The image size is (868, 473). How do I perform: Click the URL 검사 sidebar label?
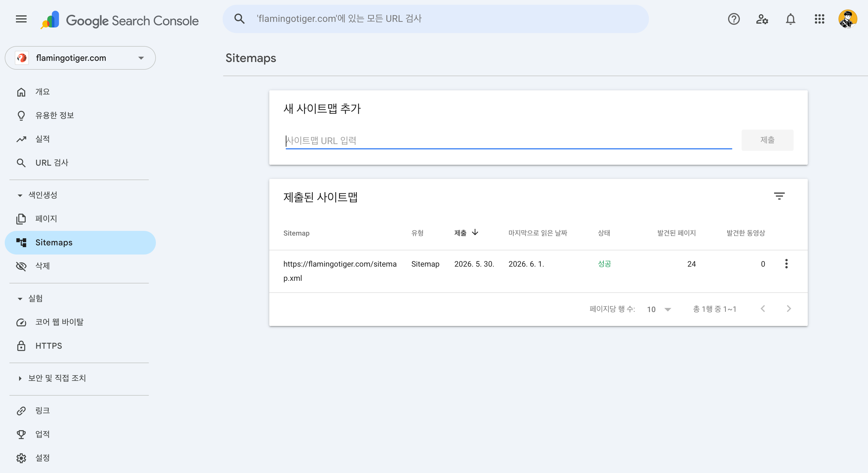(x=52, y=163)
